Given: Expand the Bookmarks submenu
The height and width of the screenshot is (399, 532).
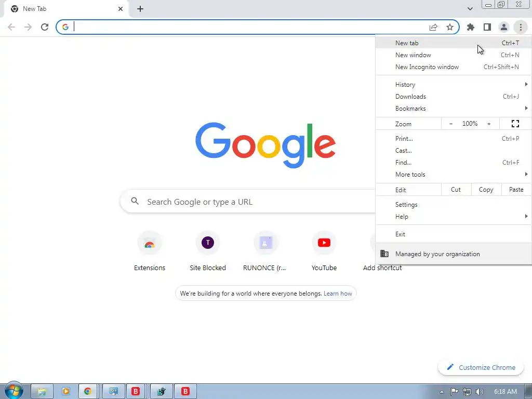Looking at the screenshot, I should (x=453, y=109).
